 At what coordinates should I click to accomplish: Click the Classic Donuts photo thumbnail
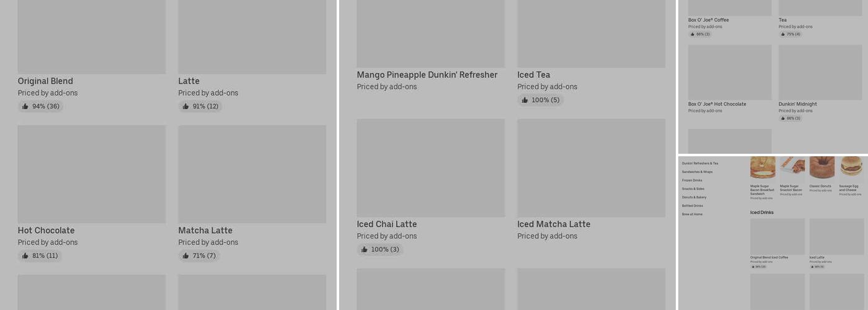pos(821,167)
